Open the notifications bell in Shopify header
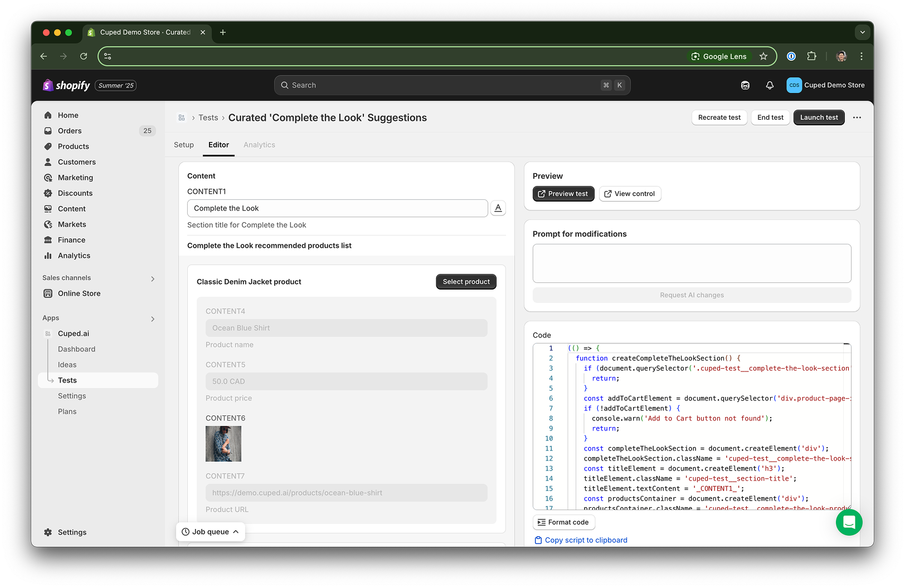 tap(770, 85)
